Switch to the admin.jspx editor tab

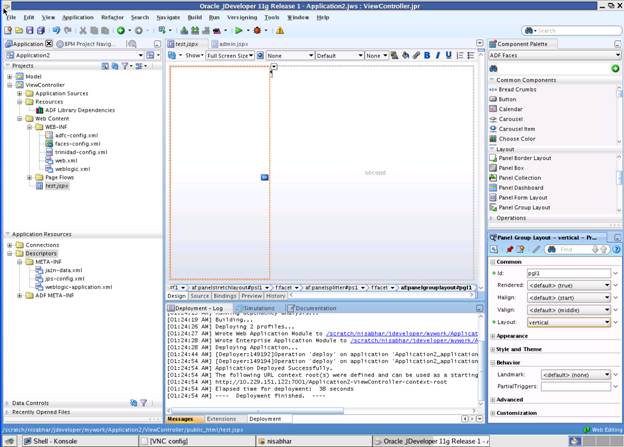click(x=231, y=44)
